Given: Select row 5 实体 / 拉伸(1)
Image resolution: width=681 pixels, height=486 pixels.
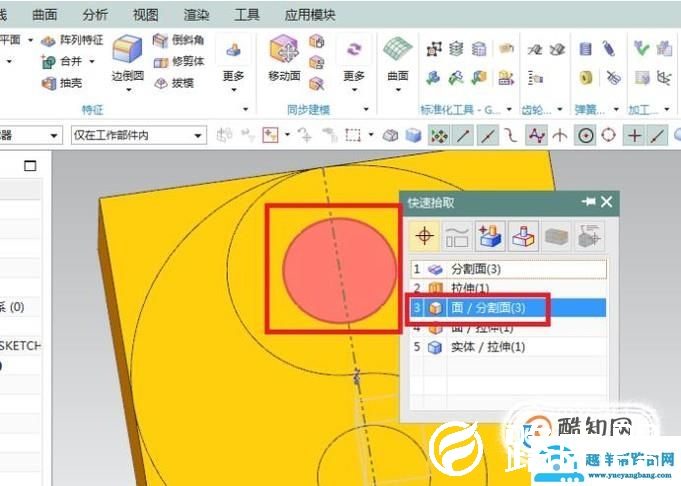Looking at the screenshot, I should 508,347.
